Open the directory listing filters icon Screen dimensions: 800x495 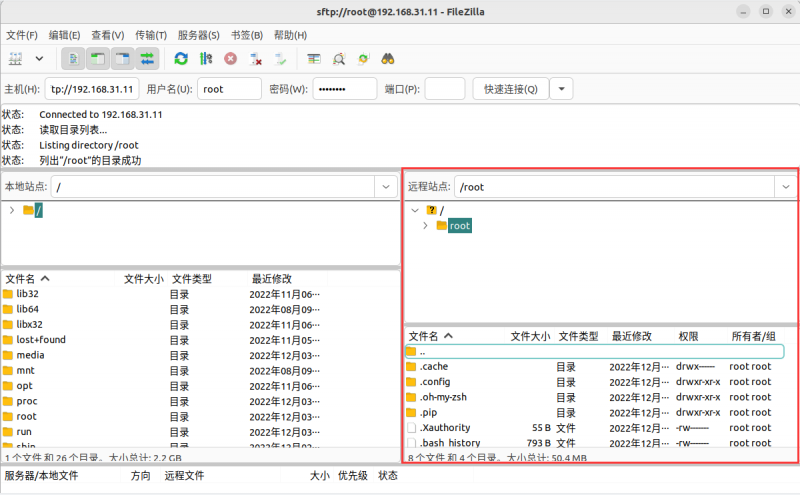pos(314,59)
